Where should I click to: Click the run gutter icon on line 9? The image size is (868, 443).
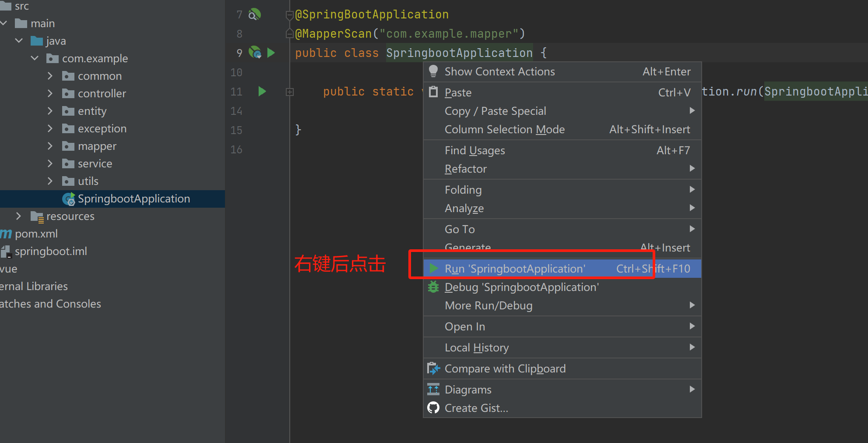click(x=271, y=53)
